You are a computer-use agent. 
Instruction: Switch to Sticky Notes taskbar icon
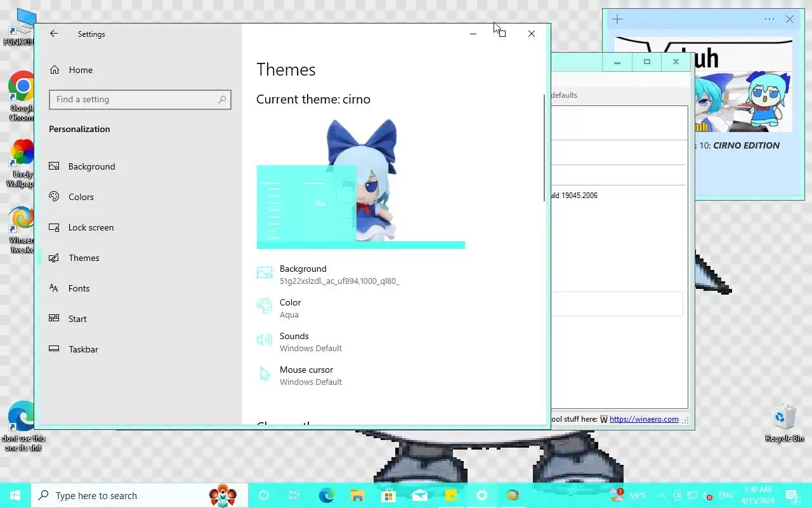pos(450,496)
